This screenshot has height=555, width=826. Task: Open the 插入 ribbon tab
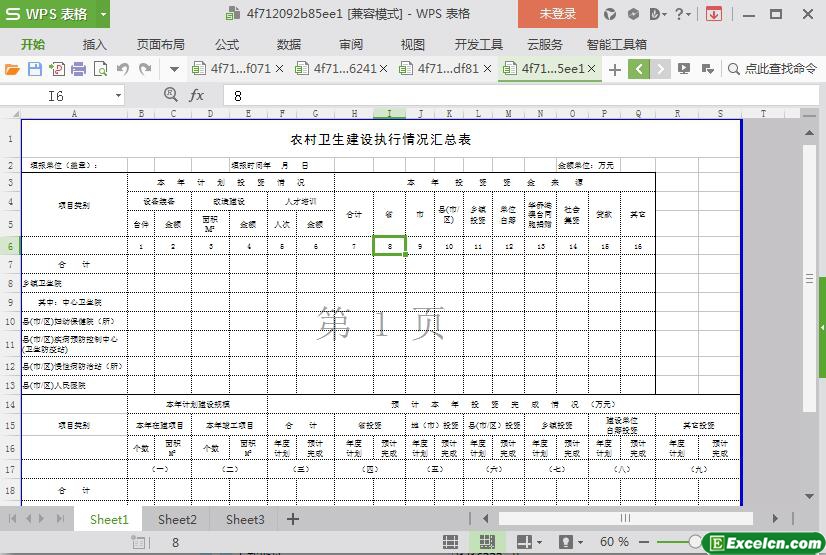click(x=94, y=44)
